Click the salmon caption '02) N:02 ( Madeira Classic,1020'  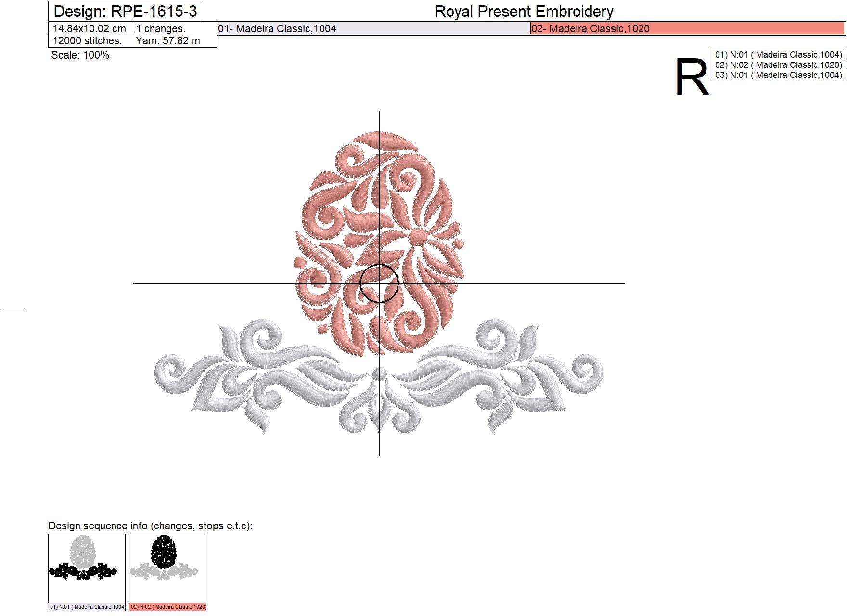click(x=167, y=607)
